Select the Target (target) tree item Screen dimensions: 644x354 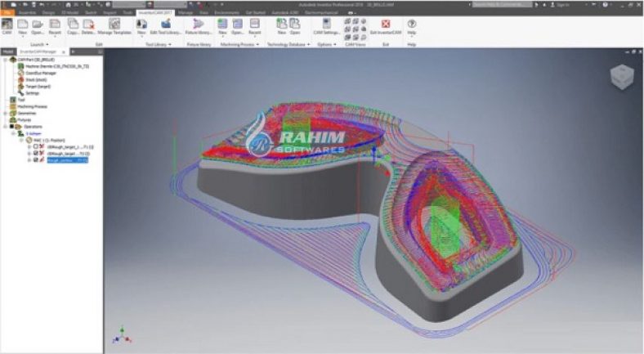34,86
